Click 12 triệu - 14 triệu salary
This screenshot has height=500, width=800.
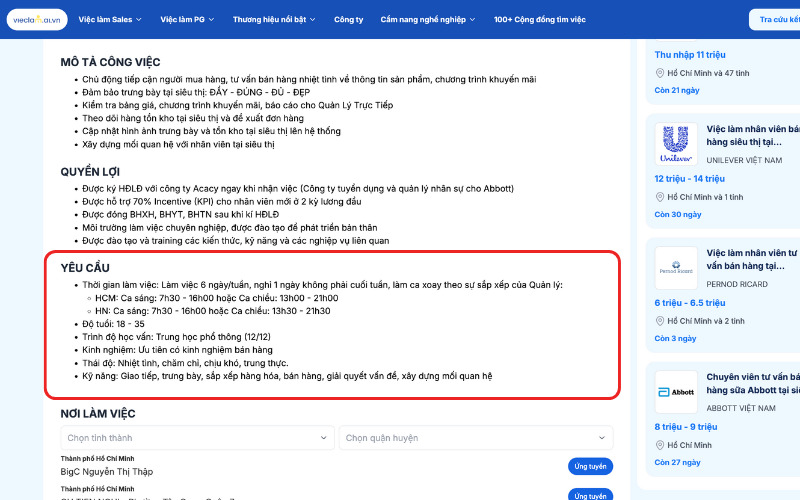(x=689, y=179)
